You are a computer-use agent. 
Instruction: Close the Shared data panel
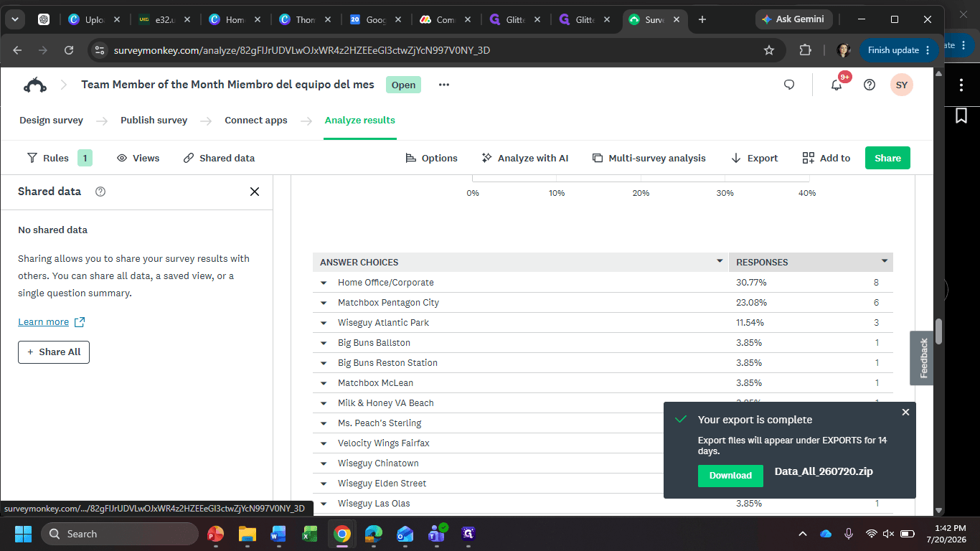(255, 192)
